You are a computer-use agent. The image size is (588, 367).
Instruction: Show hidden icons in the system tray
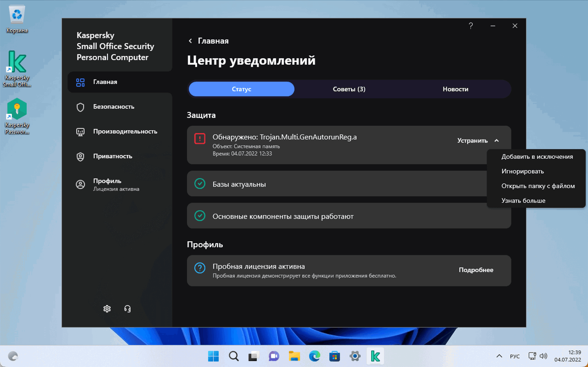(499, 356)
